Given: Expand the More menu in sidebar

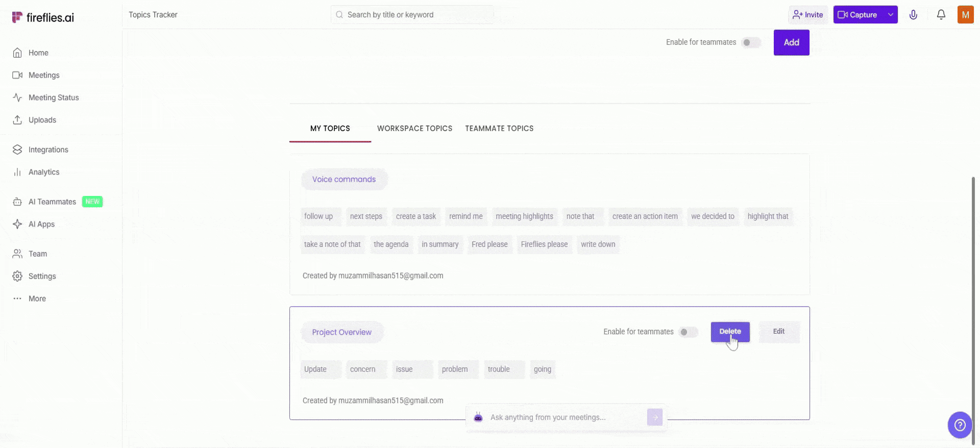Looking at the screenshot, I should tap(37, 298).
